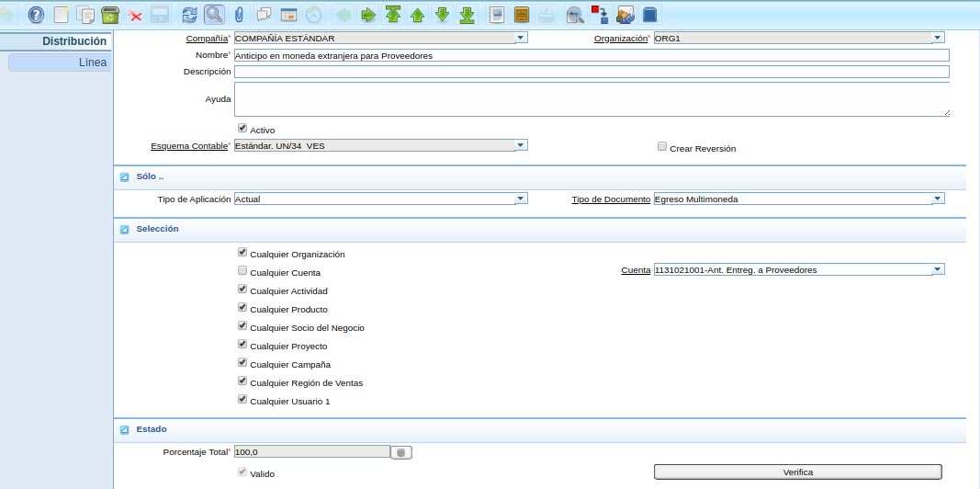This screenshot has width=980, height=489.
Task: Go to previous record up arrow
Action: (418, 14)
